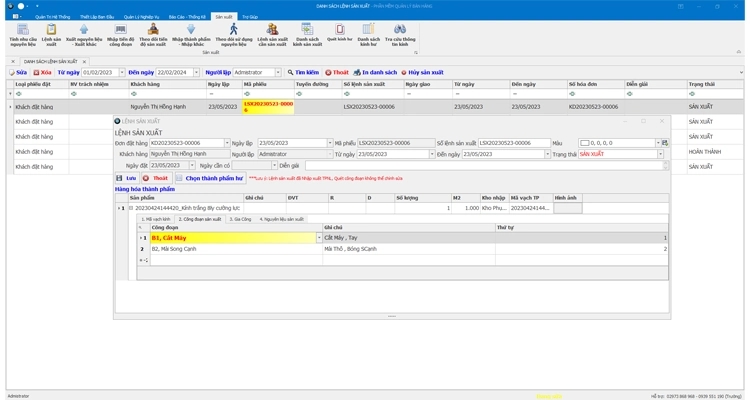Select the Gia Công sub-tab
This screenshot has height=400, width=750.
pos(240,218)
